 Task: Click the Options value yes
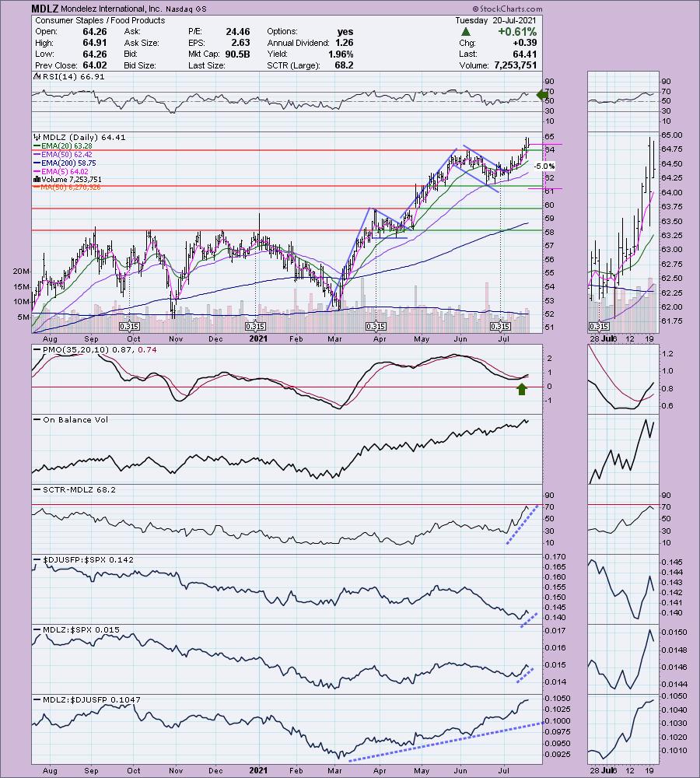[345, 31]
